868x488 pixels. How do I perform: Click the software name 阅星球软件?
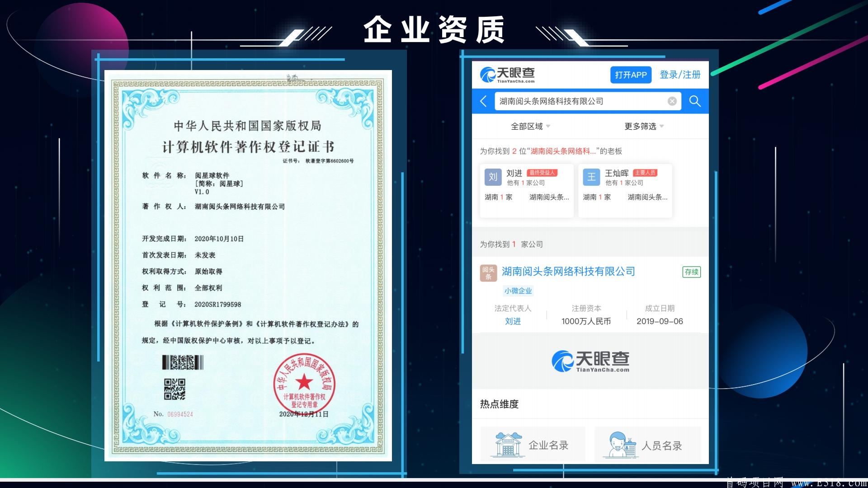coord(212,175)
